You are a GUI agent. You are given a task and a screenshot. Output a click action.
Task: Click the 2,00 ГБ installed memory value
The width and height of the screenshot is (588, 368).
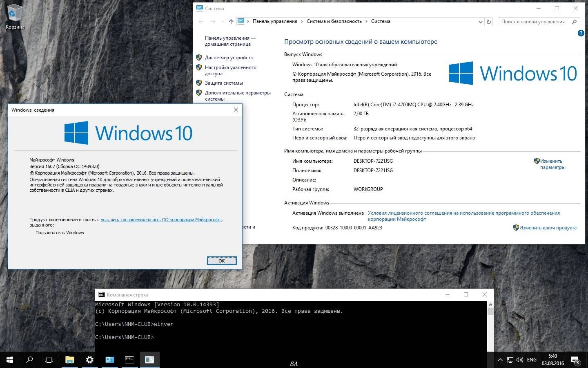(x=361, y=114)
